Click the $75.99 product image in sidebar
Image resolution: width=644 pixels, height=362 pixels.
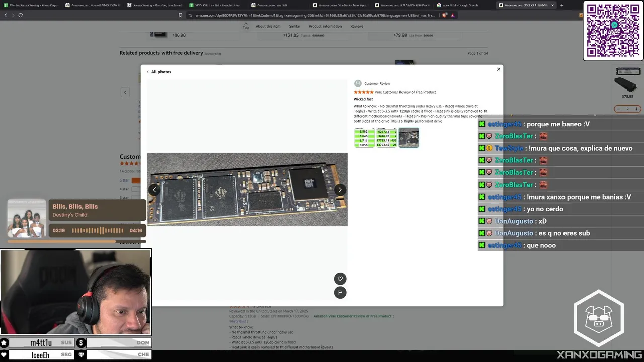click(x=627, y=79)
